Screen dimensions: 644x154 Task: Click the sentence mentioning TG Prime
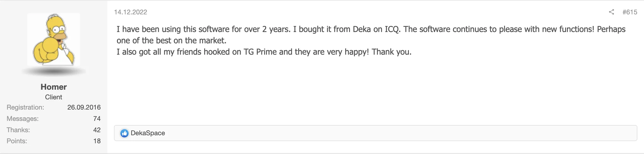coord(264,52)
